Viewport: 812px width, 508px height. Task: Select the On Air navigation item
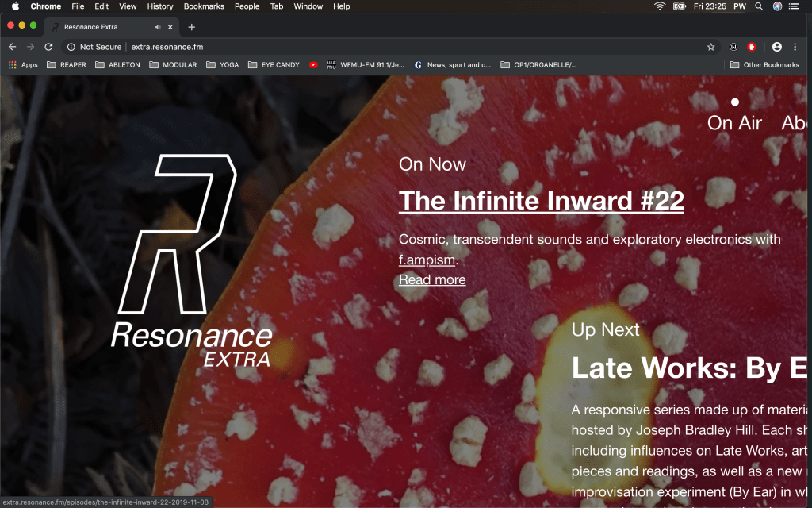tap(734, 123)
